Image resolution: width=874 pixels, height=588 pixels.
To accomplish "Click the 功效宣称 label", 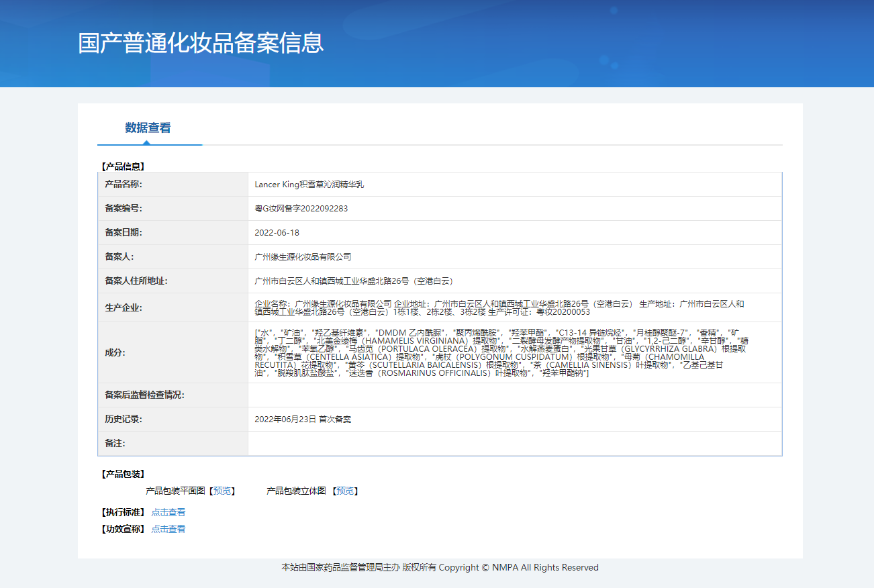I will 123,529.
